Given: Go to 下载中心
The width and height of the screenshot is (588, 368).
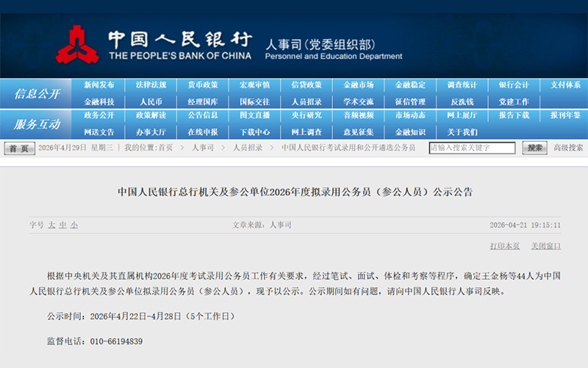Looking at the screenshot, I should (x=254, y=132).
